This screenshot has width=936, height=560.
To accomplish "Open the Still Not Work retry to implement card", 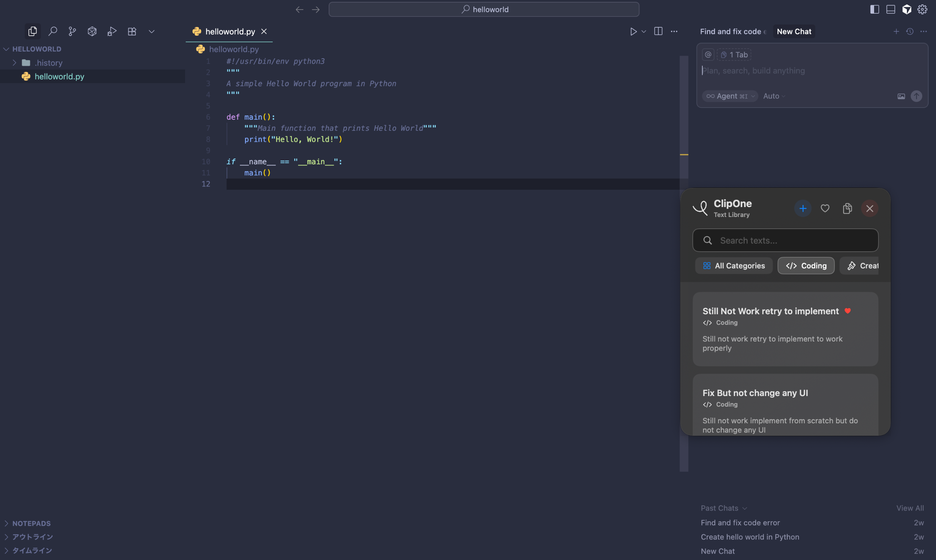I will coord(785,329).
